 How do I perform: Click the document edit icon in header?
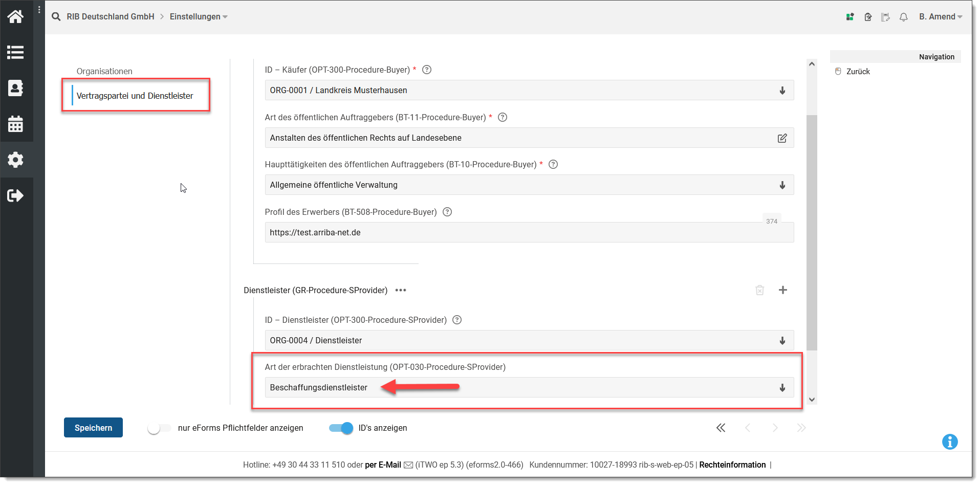coord(868,17)
